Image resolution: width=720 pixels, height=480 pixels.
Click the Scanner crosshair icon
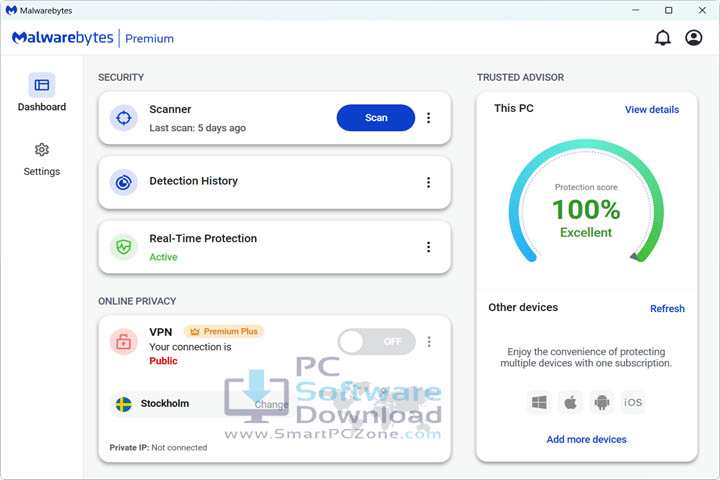coord(124,118)
